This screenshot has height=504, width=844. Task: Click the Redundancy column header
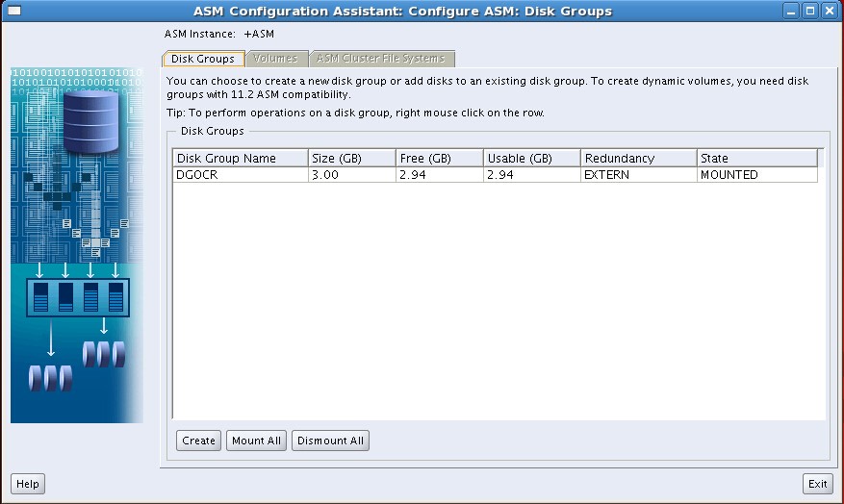pyautogui.click(x=638, y=158)
